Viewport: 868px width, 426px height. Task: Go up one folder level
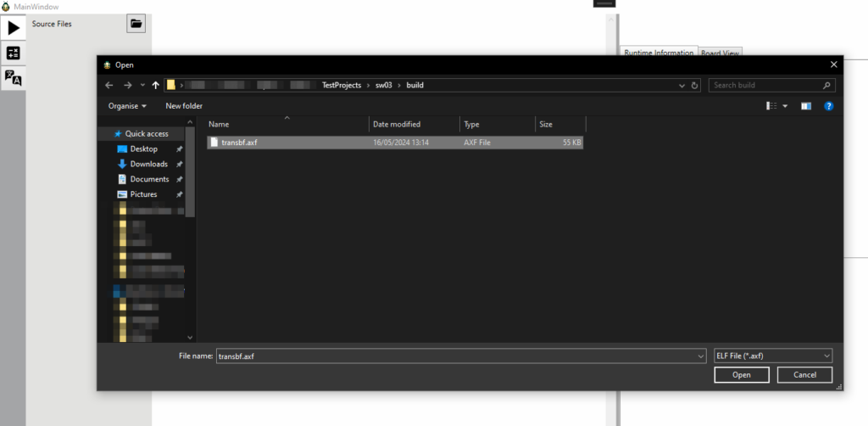click(155, 85)
